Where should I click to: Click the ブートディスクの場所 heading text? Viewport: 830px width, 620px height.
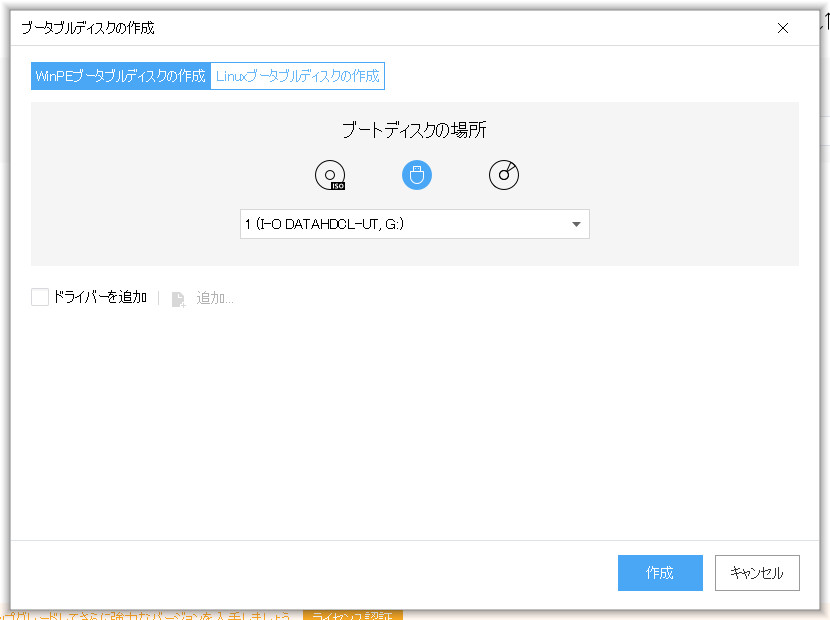[x=414, y=130]
